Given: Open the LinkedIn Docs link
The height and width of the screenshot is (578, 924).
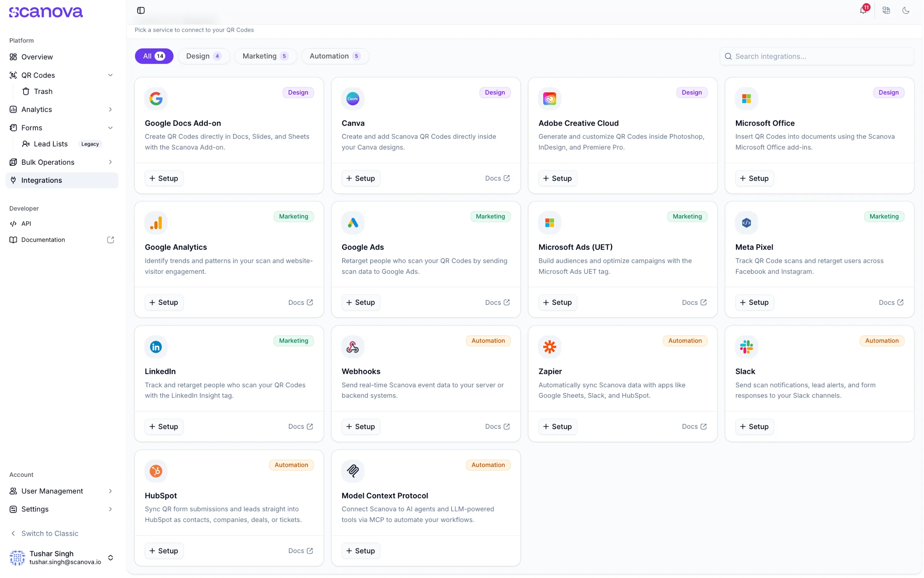Looking at the screenshot, I should 301,427.
